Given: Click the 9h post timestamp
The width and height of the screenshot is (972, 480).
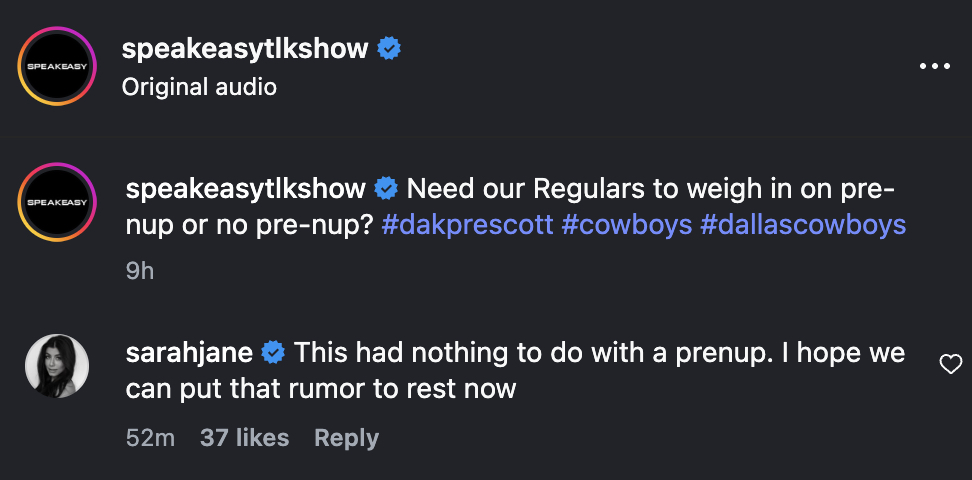Looking at the screenshot, I should (x=140, y=271).
